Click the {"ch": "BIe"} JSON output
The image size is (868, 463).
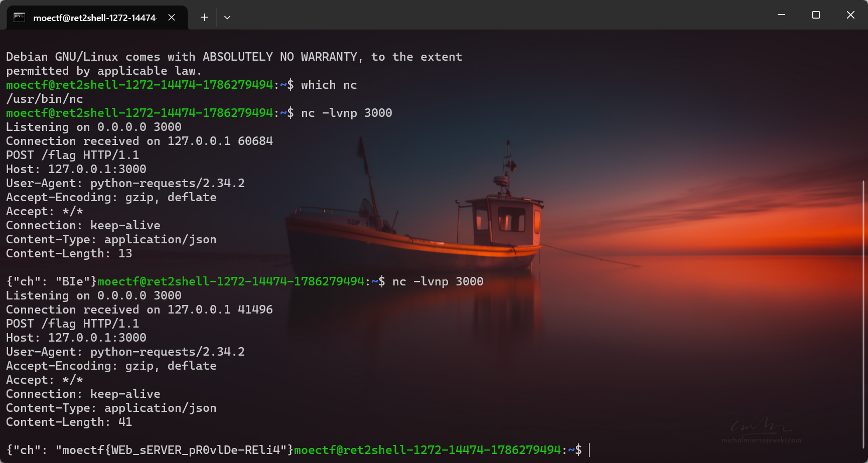(x=51, y=281)
